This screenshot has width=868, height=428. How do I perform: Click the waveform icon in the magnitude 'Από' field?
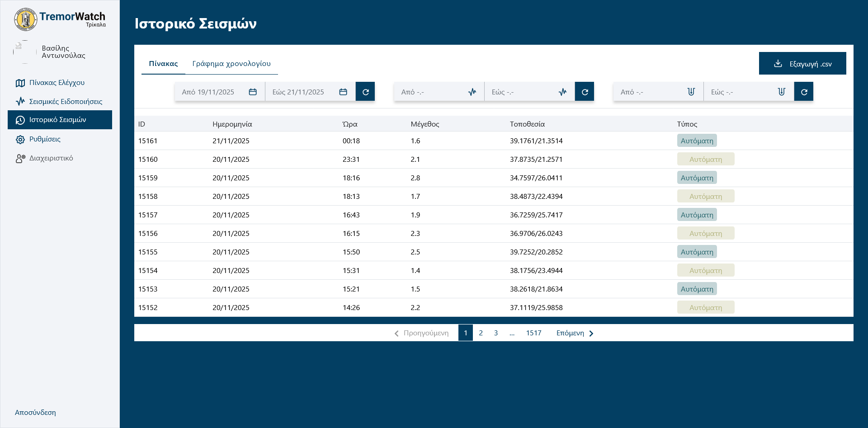(472, 92)
